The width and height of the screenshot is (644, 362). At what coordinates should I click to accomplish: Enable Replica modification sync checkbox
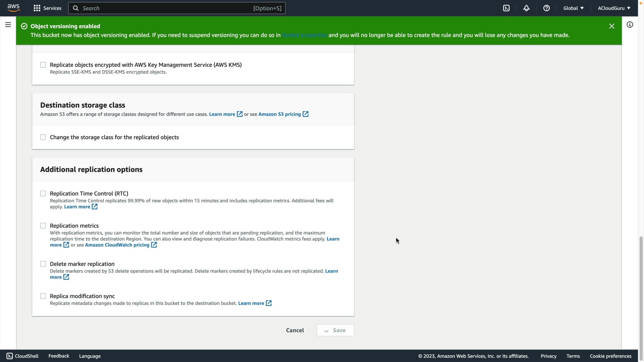43,296
